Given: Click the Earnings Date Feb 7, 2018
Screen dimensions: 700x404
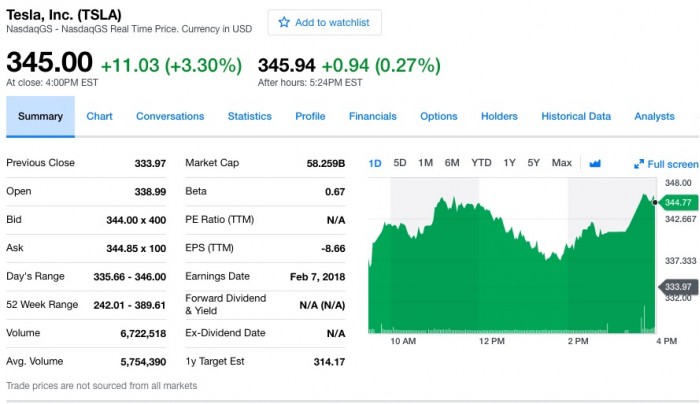Looking at the screenshot, I should [x=317, y=277].
